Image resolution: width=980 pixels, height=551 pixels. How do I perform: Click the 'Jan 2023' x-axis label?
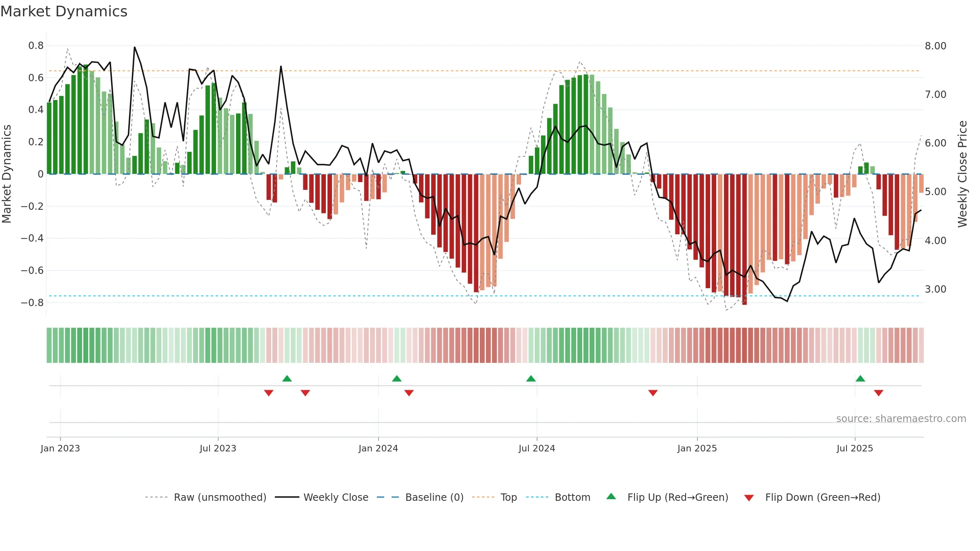(60, 448)
